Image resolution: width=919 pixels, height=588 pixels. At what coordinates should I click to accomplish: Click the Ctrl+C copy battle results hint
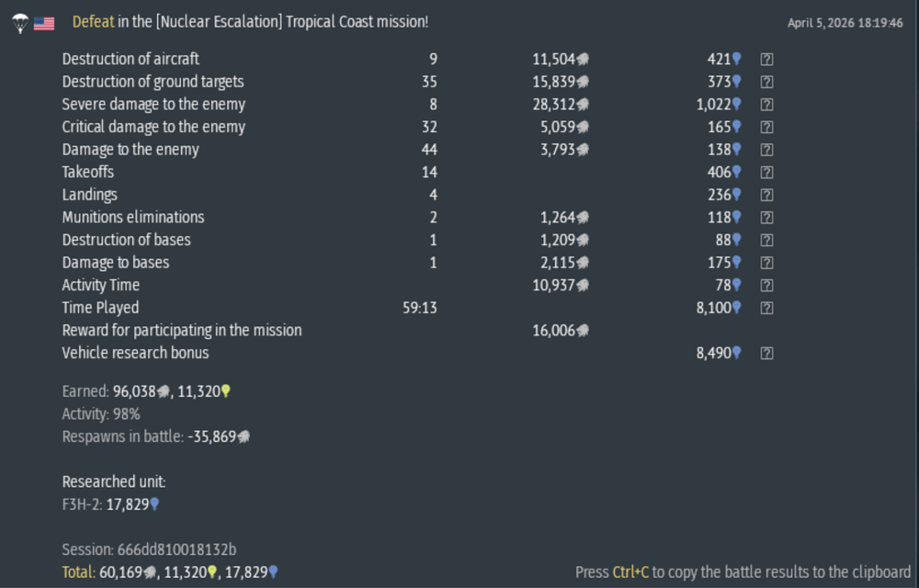tap(743, 571)
